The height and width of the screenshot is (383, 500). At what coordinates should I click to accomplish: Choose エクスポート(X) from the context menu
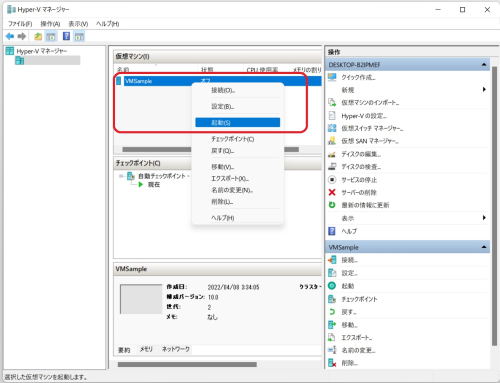pos(238,178)
